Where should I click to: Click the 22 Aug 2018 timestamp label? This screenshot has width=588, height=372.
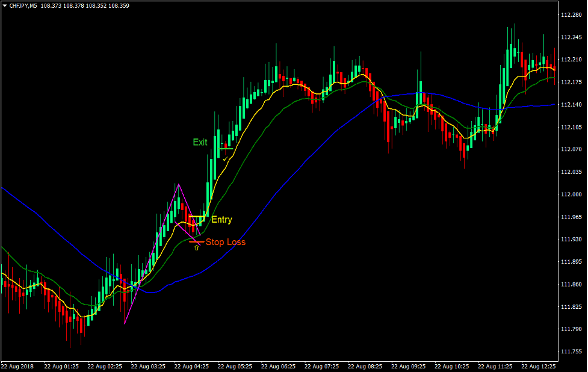(18, 365)
